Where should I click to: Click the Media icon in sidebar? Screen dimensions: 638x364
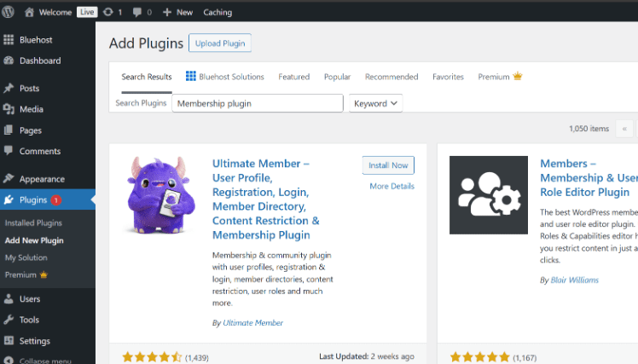(9, 109)
